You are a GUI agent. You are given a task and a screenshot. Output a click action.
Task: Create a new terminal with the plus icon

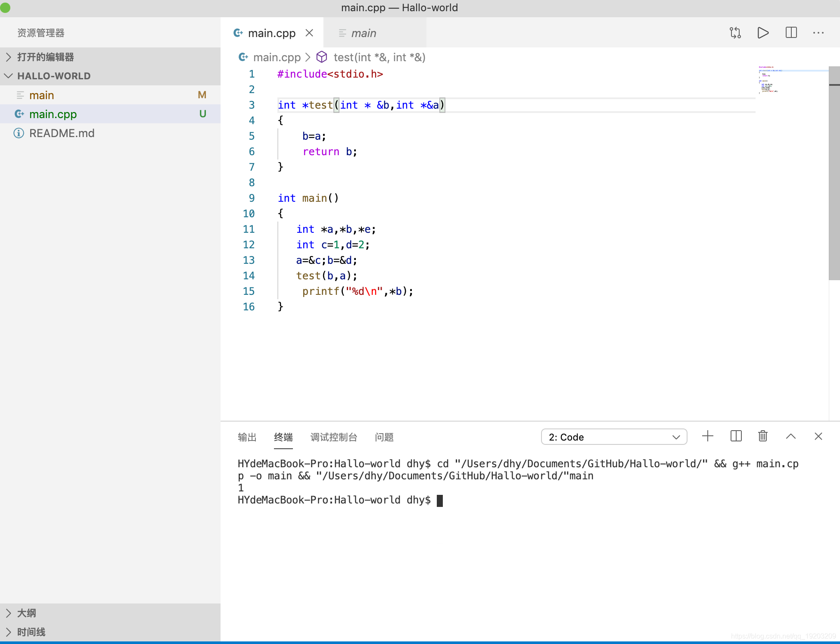[708, 436]
